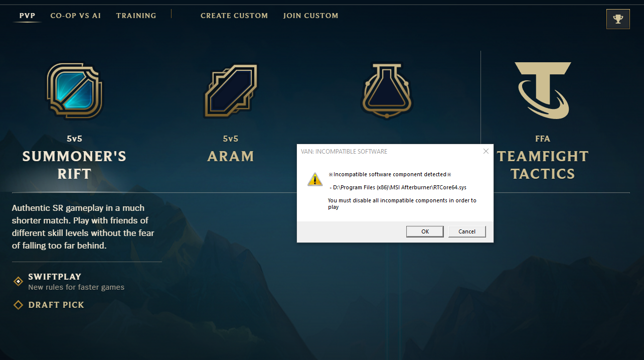
Task: Click the warning triangle icon in dialog
Action: 315,179
